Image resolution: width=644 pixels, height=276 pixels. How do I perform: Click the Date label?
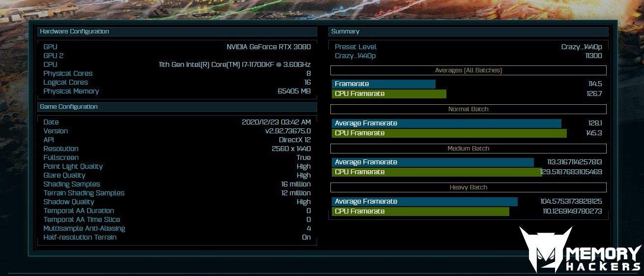pos(51,123)
